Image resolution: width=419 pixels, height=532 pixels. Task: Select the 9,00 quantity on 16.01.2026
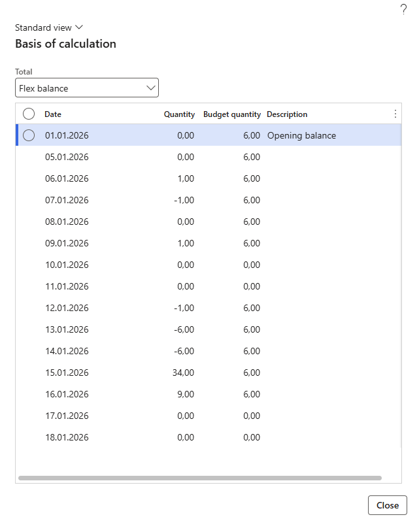185,394
